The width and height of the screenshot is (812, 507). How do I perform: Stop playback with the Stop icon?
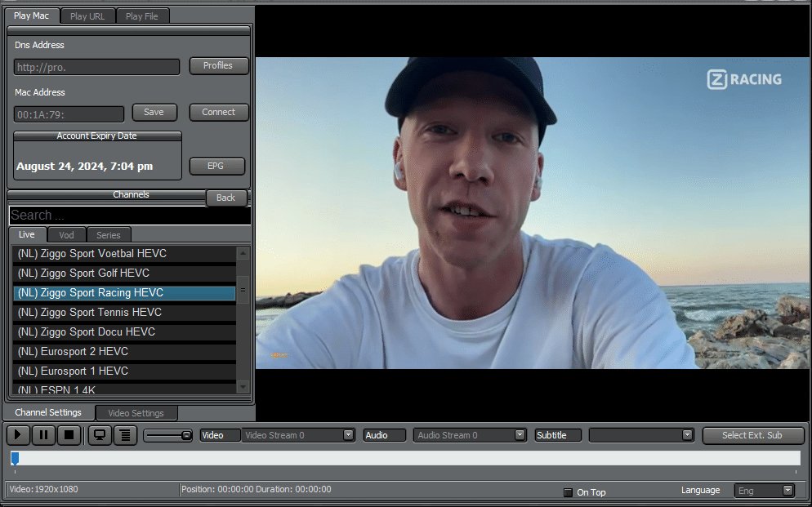click(x=69, y=435)
